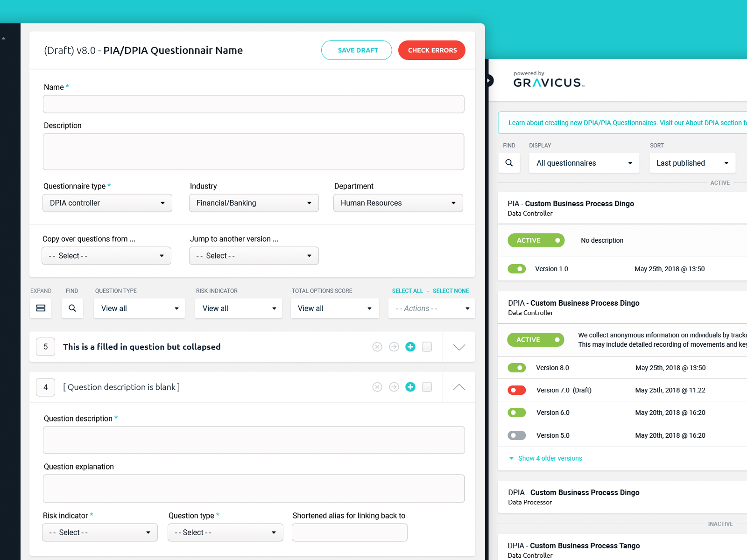This screenshot has width=747, height=560.
Task: Tick the checkbox on question 4
Action: 427,387
